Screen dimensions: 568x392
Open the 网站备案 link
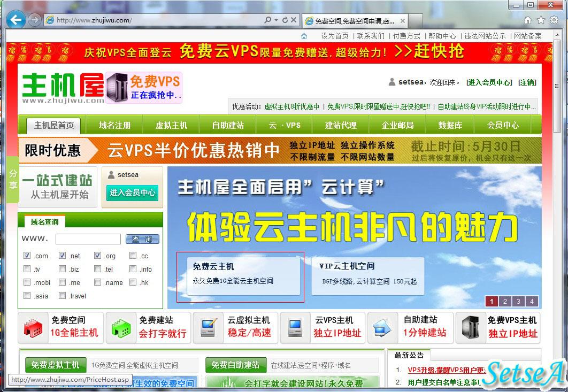(528, 36)
